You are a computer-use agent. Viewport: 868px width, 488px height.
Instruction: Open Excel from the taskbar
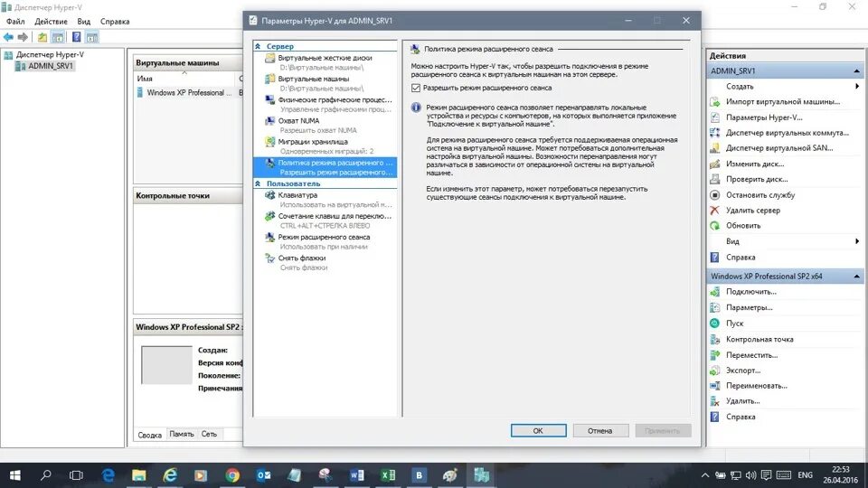point(388,475)
